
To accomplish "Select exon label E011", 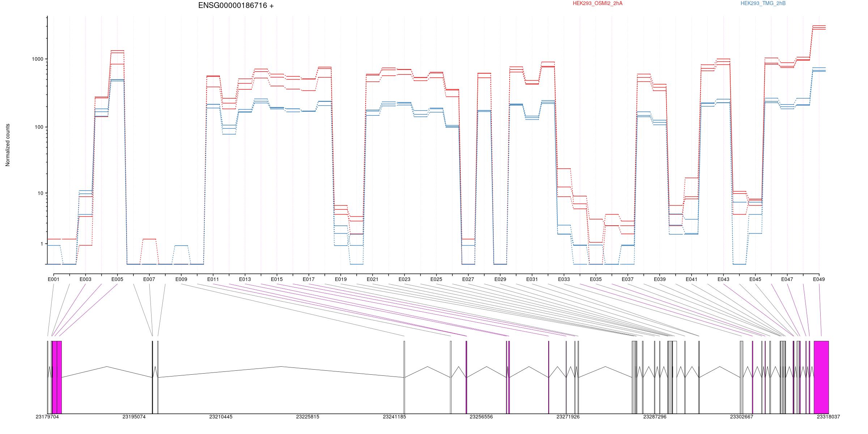I will (213, 279).
